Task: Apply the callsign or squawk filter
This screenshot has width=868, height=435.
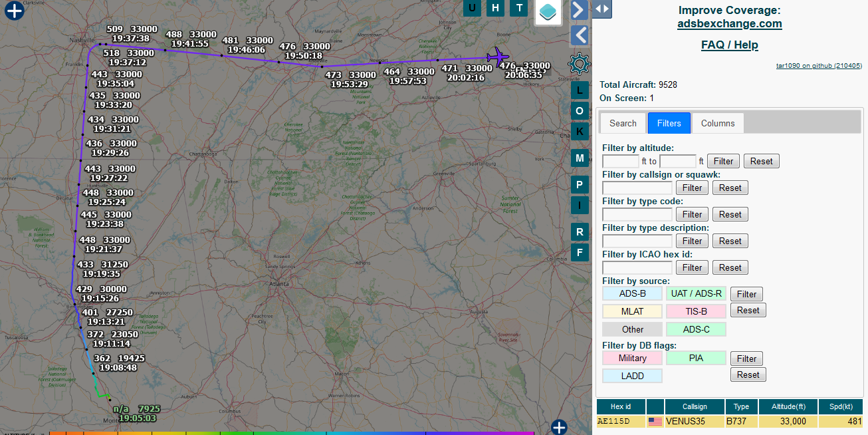Action: coord(692,188)
